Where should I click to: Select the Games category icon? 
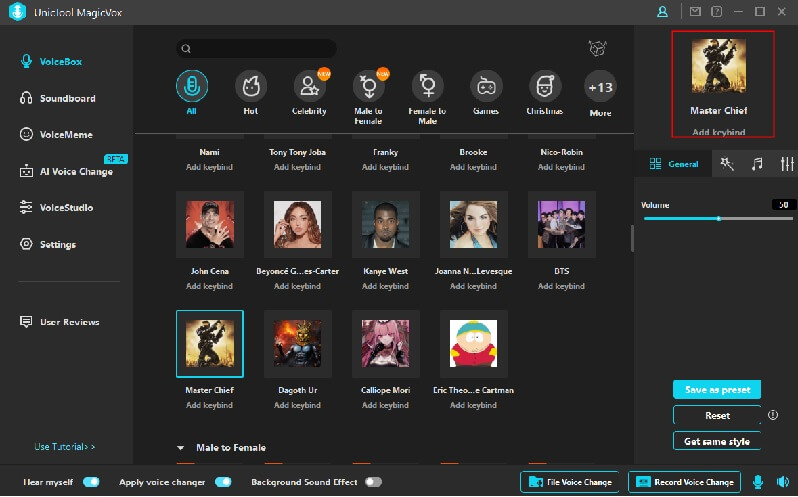[486, 86]
